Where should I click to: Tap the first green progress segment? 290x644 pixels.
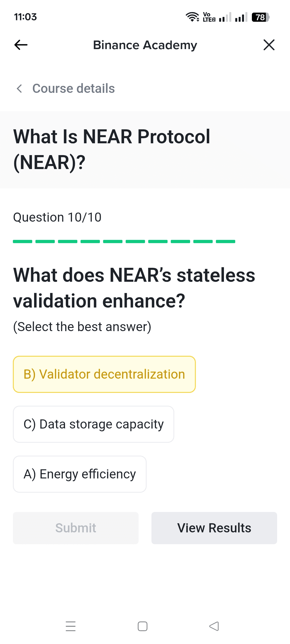pos(23,241)
